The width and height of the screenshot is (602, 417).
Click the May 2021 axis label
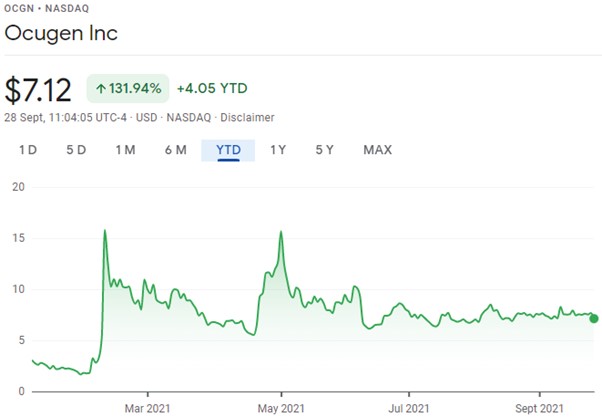281,408
